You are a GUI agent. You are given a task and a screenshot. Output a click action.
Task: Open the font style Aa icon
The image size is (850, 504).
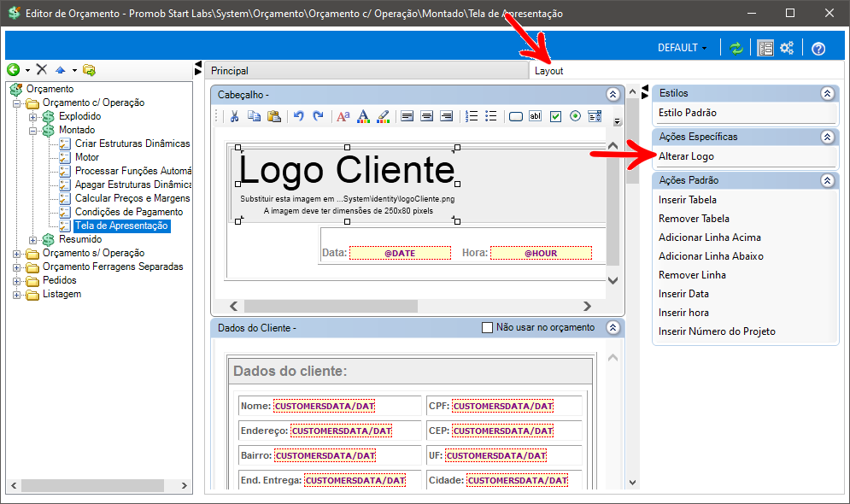[343, 116]
